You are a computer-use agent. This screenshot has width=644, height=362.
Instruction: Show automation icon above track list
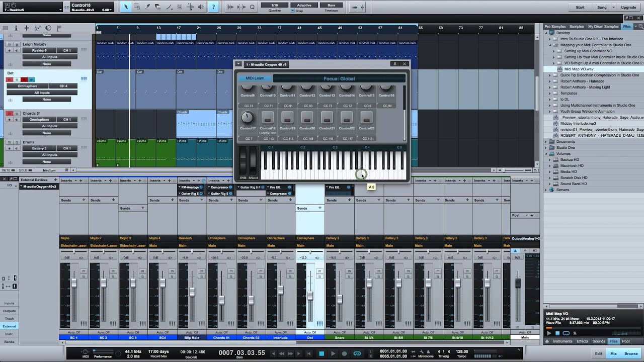[x=37, y=29]
